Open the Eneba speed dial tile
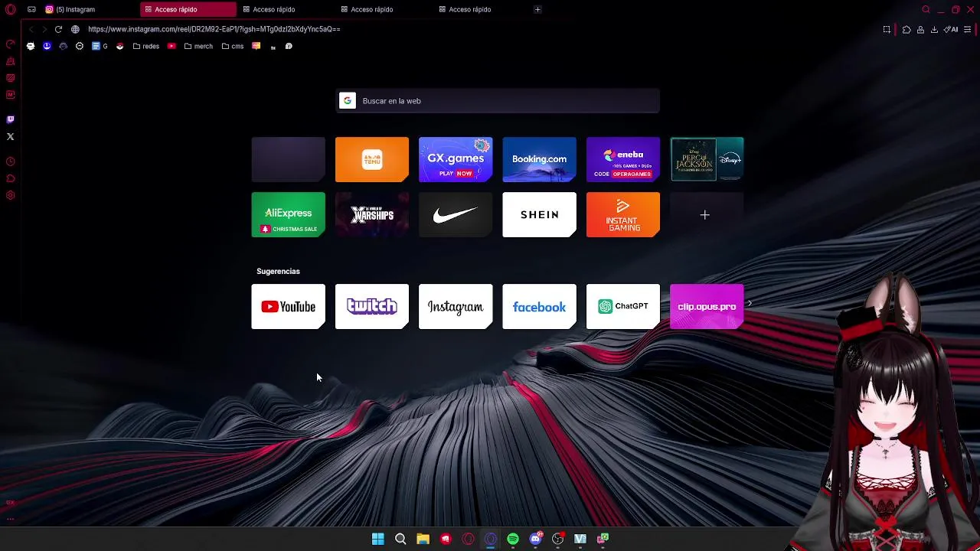This screenshot has height=551, width=980. 623,159
